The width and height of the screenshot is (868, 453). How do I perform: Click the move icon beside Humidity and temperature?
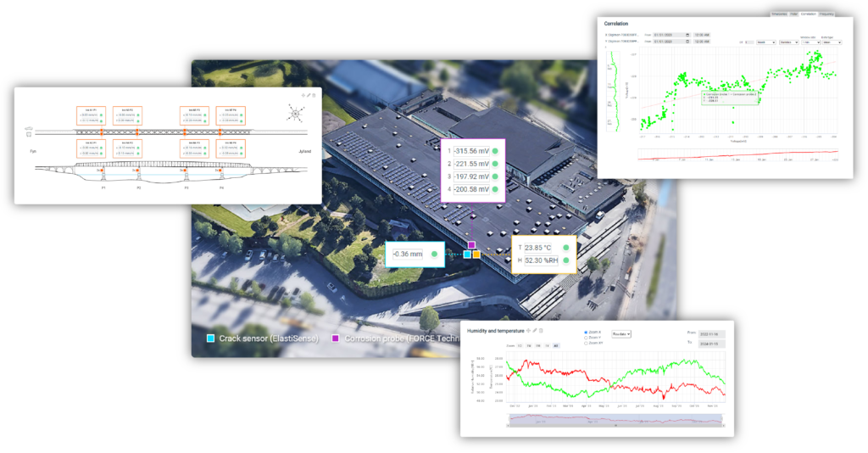(527, 330)
